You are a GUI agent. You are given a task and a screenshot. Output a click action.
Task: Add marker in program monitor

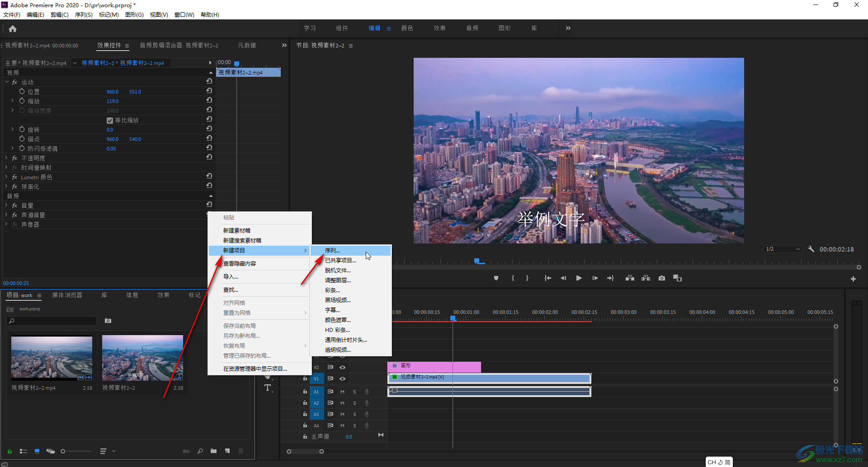pyautogui.click(x=496, y=278)
